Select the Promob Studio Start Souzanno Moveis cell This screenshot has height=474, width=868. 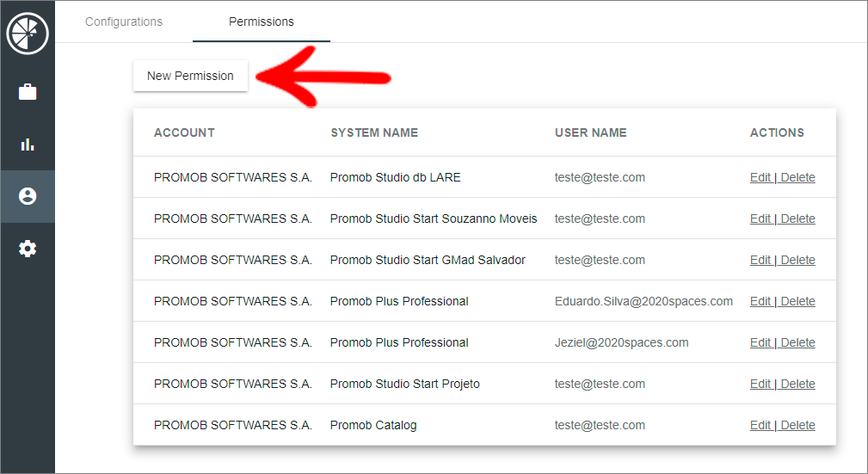coord(434,219)
